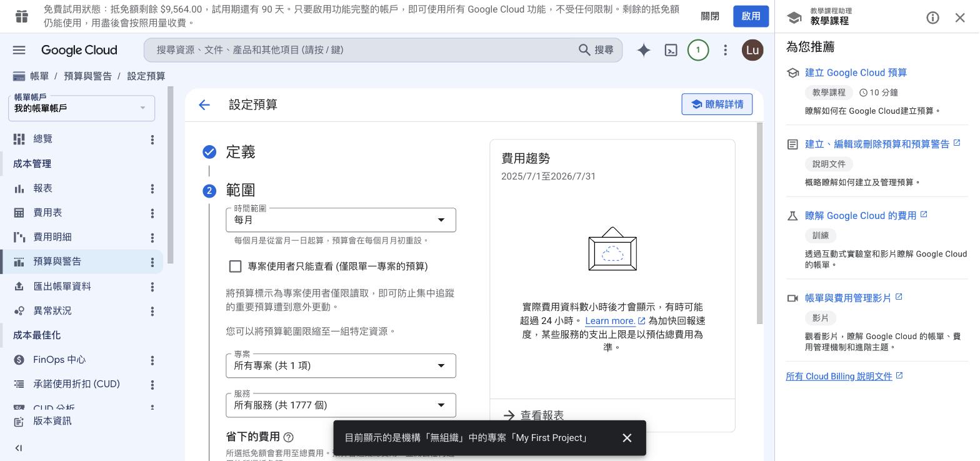This screenshot has height=461, width=980.
Task: Open 瞭解 Google Cloud 的費用 training link
Action: (866, 216)
